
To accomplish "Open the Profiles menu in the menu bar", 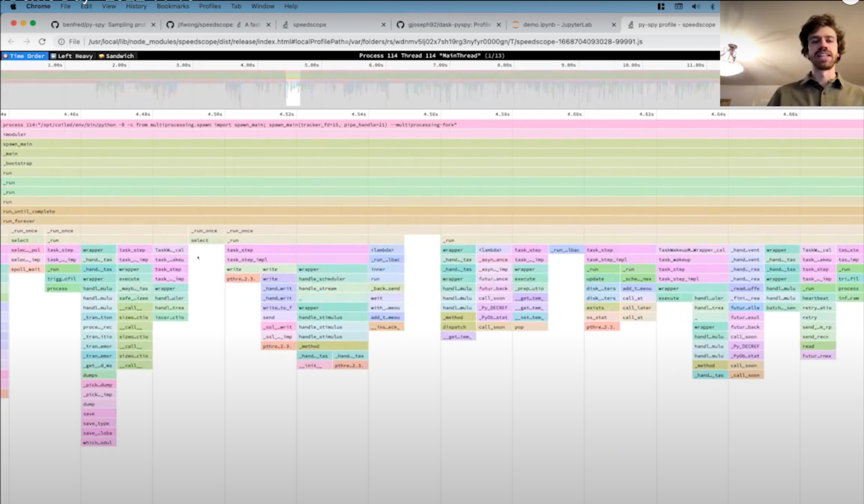I will click(210, 6).
